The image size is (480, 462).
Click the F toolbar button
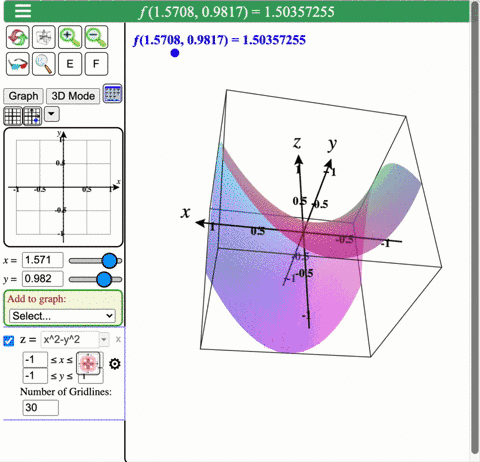pyautogui.click(x=96, y=64)
